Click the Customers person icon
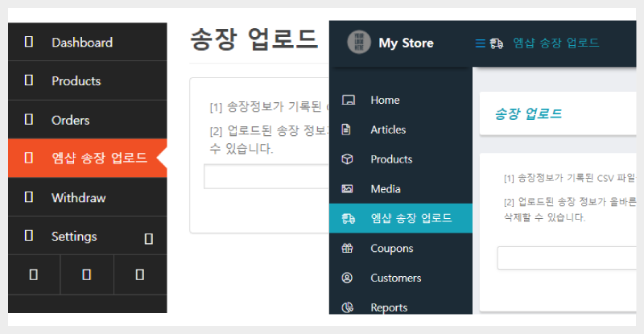The height and width of the screenshot is (334, 644). pyautogui.click(x=347, y=278)
